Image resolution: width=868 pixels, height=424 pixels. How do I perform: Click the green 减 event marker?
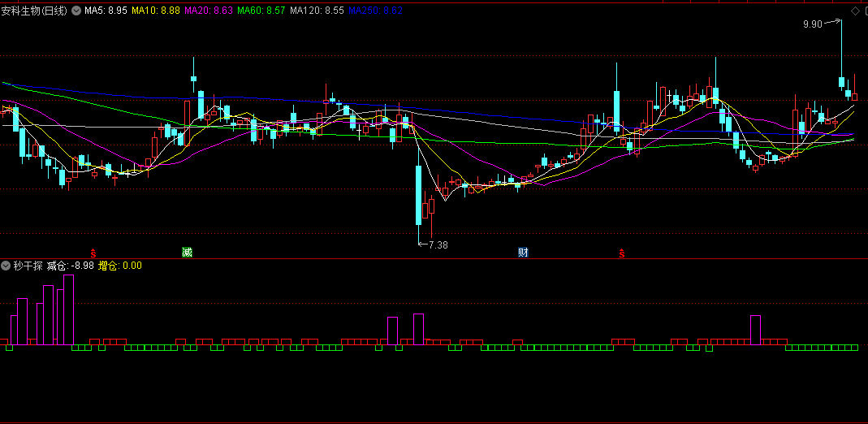pyautogui.click(x=187, y=253)
